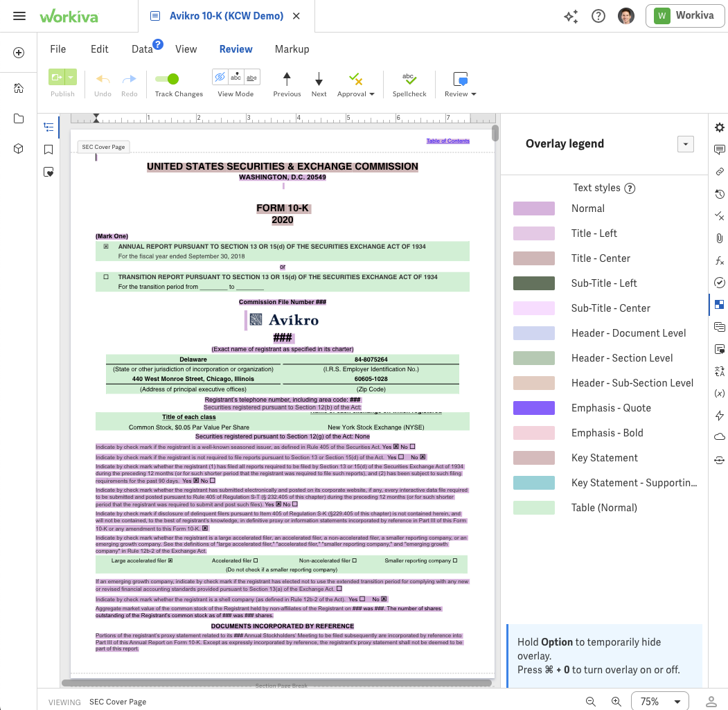Click the Sub-Title - Left color swatch
The width and height of the screenshot is (728, 710).
coord(534,283)
